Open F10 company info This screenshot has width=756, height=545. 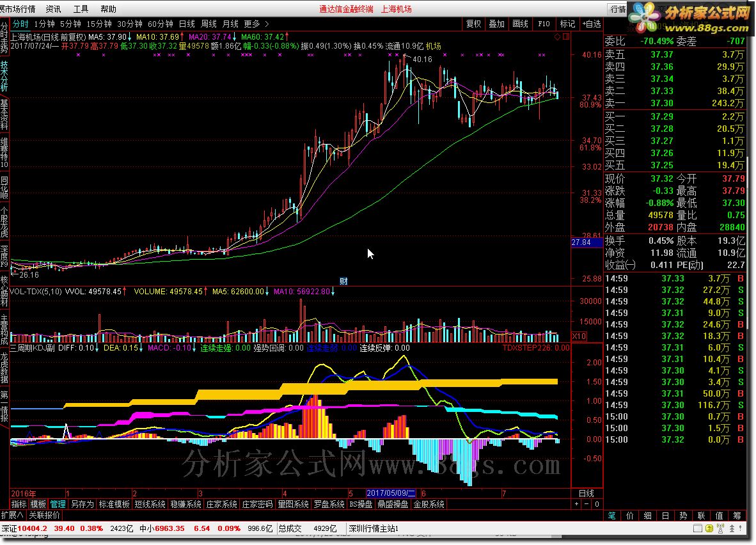coord(544,24)
